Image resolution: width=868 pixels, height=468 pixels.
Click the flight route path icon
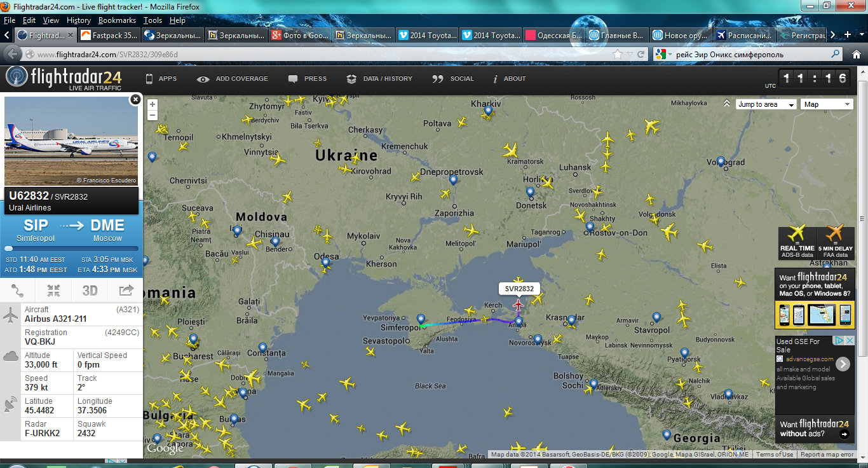(18, 291)
